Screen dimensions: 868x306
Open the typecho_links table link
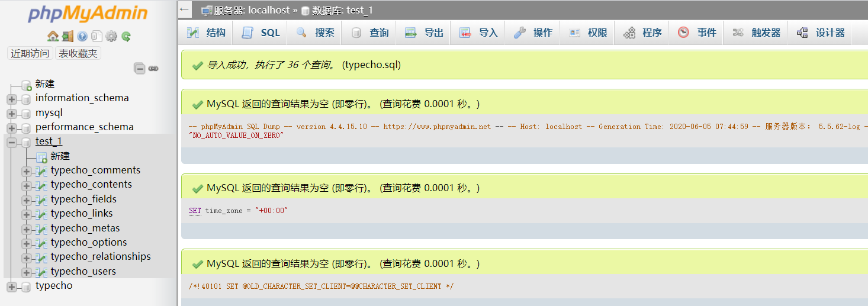point(82,214)
